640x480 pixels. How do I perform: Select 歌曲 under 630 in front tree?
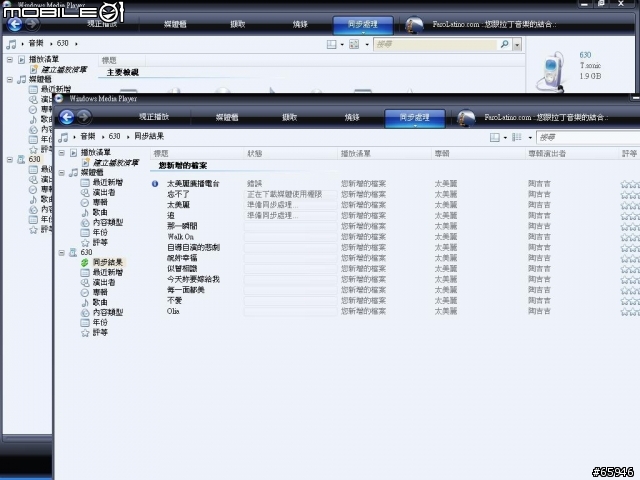100,302
